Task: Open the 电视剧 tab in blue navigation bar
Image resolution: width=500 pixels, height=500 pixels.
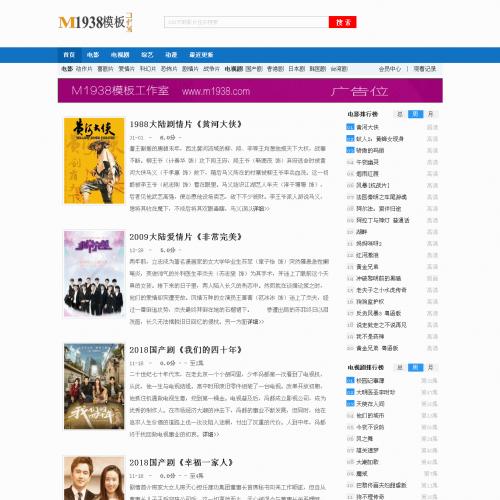Action: (x=120, y=55)
